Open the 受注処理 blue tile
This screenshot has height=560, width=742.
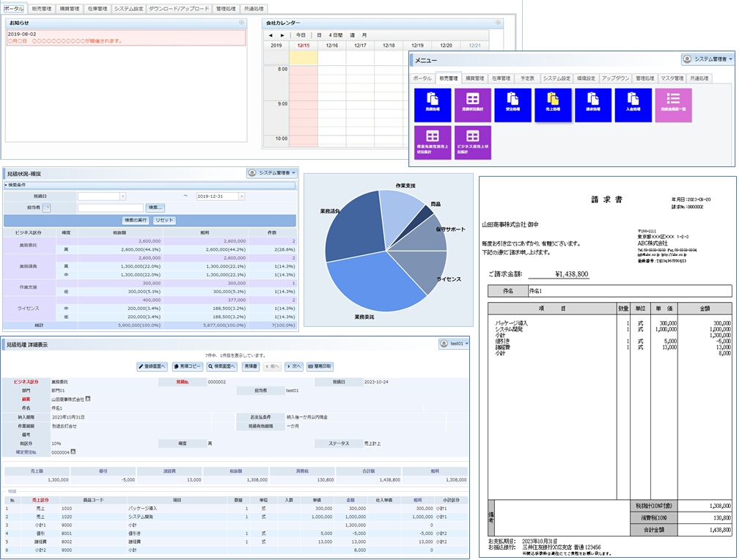(513, 105)
